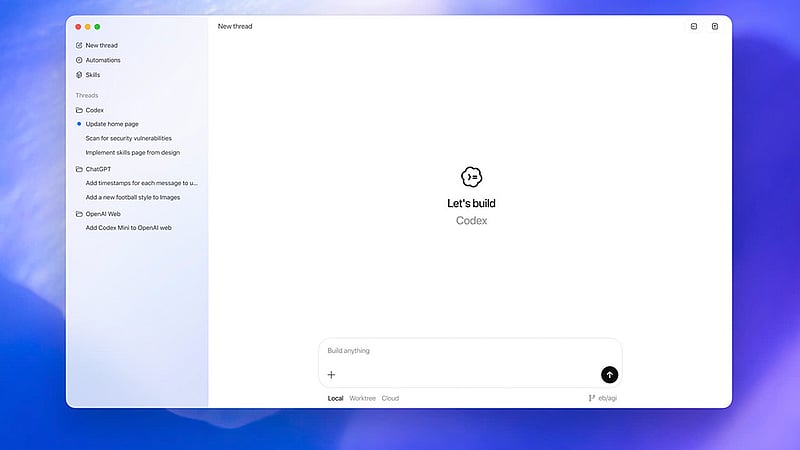Open Implement skills page from design thread
800x450 pixels.
[x=133, y=153]
